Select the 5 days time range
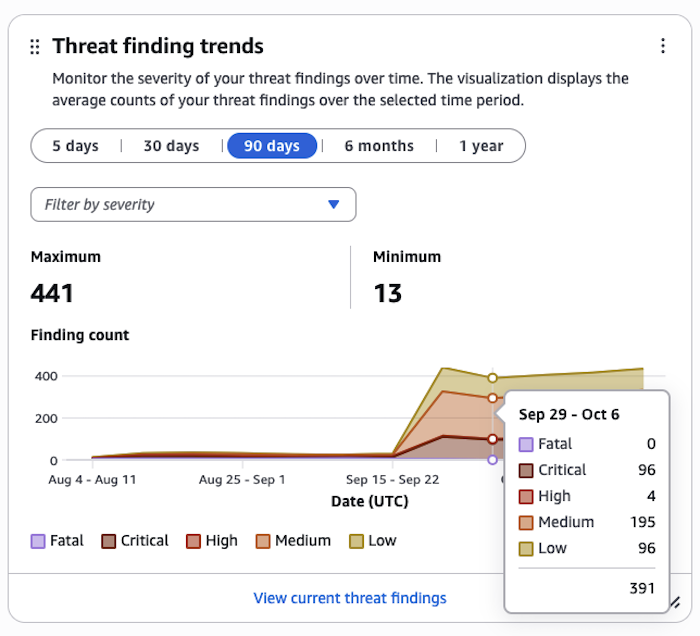The height and width of the screenshot is (636, 700). click(75, 146)
